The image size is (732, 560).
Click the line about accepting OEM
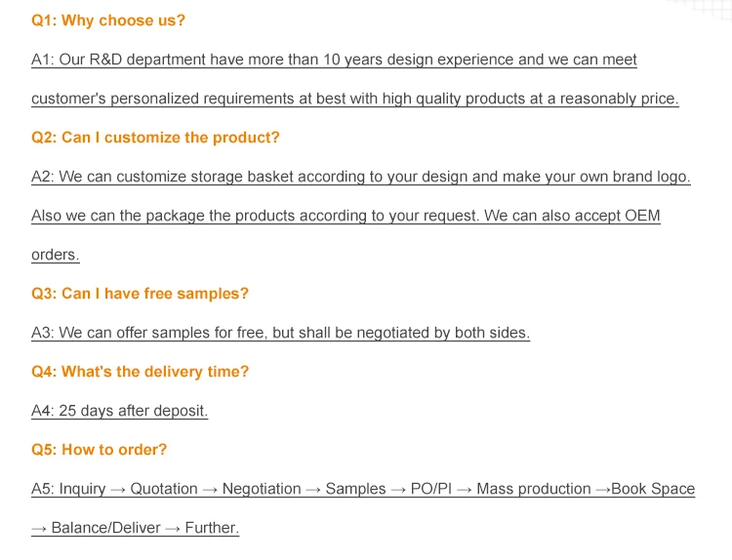pos(346,216)
